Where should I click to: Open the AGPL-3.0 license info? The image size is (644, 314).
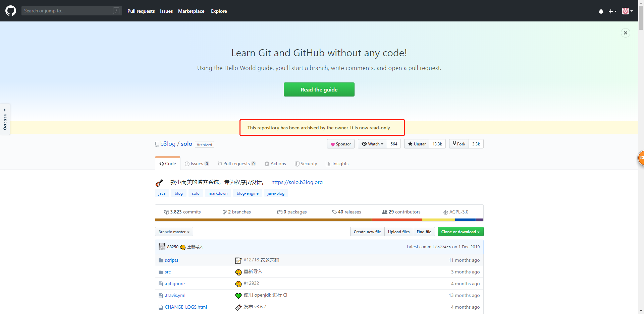click(x=456, y=212)
